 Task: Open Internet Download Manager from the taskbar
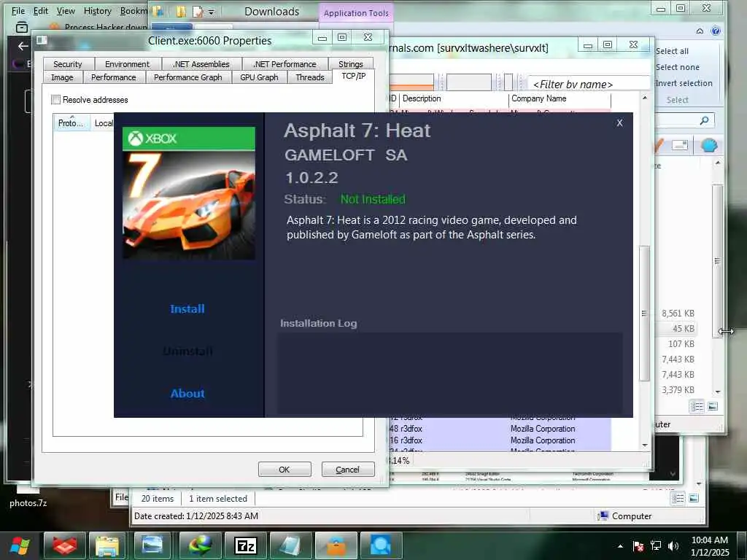(200, 545)
